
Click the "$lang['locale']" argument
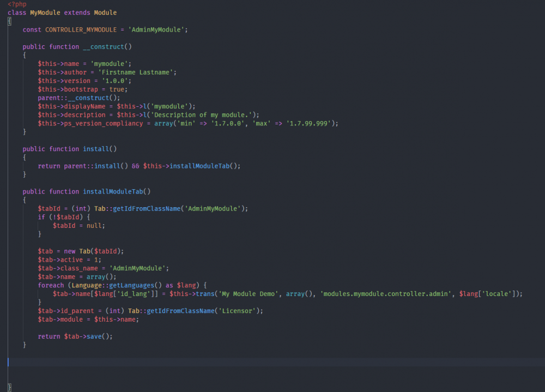488,294
